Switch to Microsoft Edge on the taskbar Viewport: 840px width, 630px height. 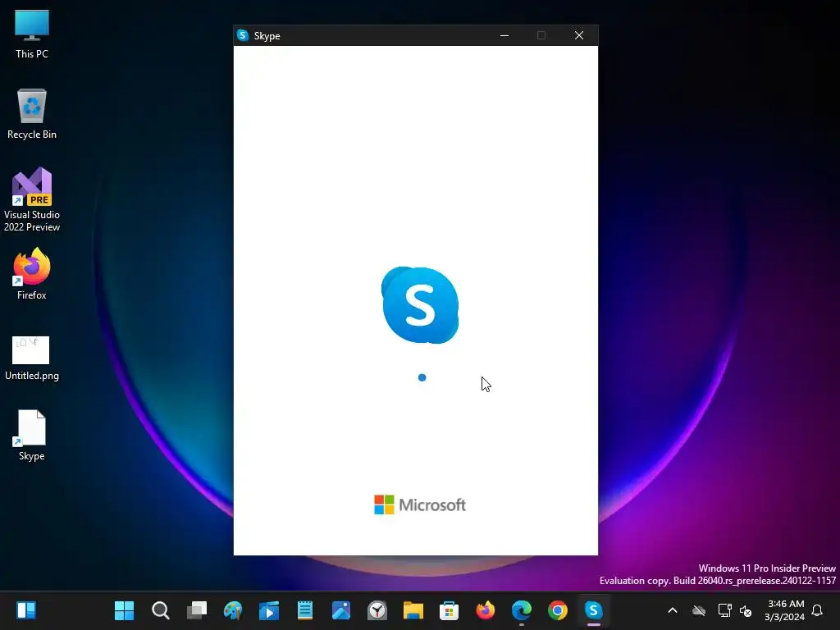(521, 610)
